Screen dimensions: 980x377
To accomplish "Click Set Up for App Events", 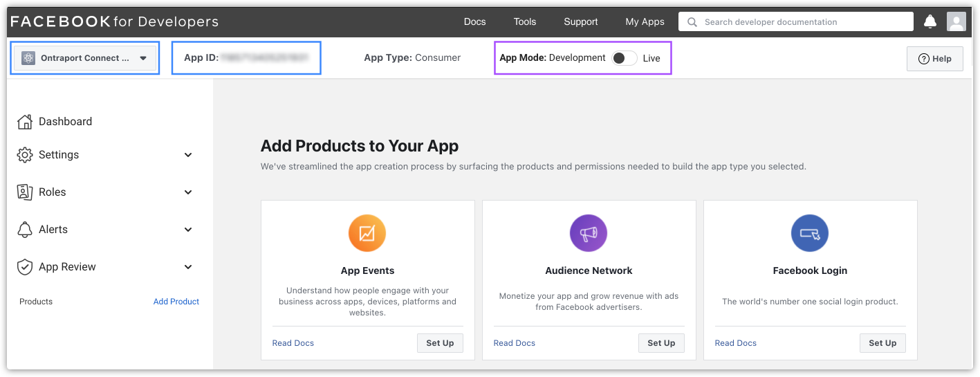I will 440,343.
